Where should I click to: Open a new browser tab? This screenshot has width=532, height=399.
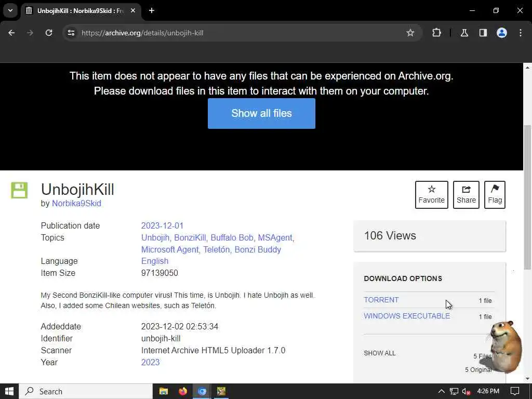[152, 10]
